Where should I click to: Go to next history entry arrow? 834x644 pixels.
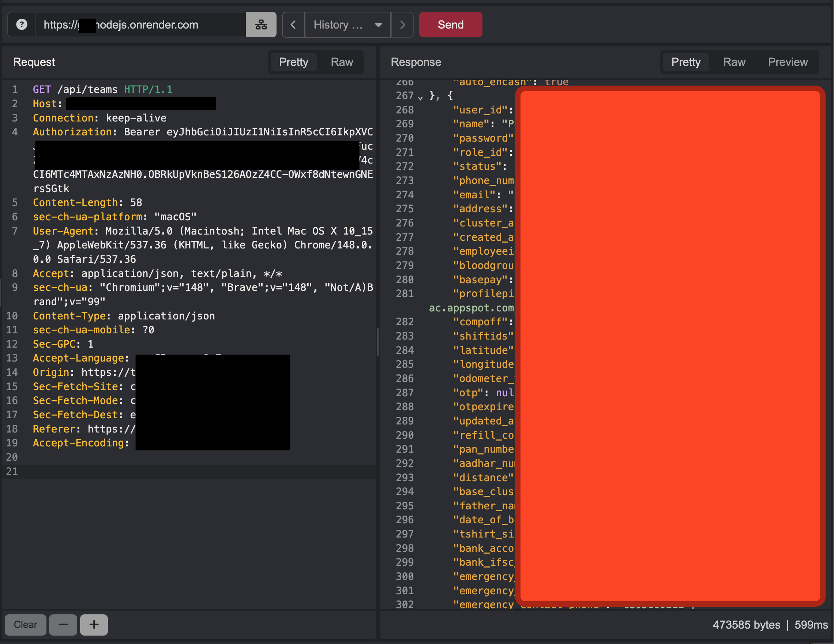[402, 25]
